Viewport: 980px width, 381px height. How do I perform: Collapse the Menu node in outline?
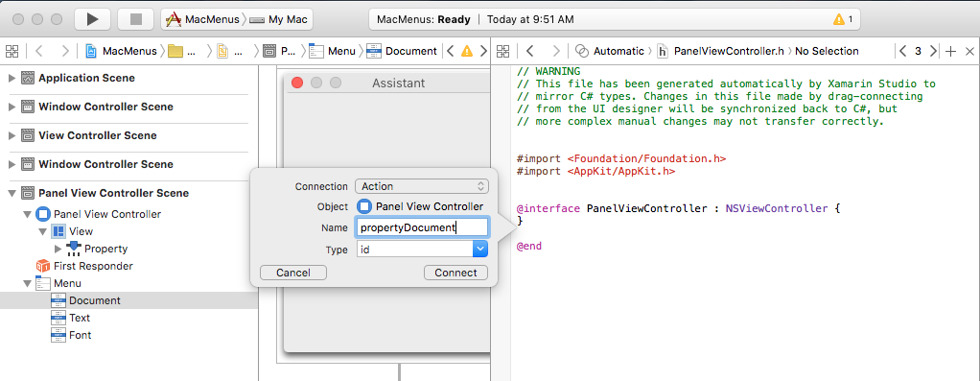coord(27,283)
